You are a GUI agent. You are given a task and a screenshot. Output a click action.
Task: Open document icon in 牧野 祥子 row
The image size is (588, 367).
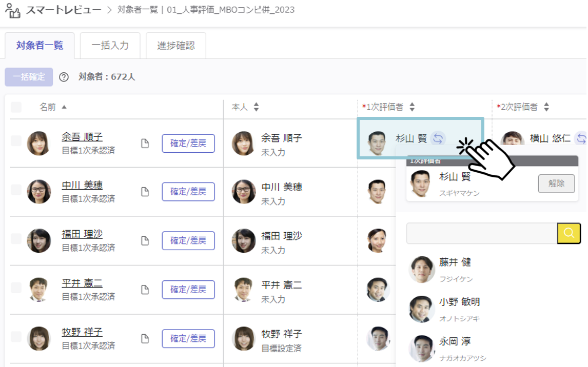(x=145, y=338)
